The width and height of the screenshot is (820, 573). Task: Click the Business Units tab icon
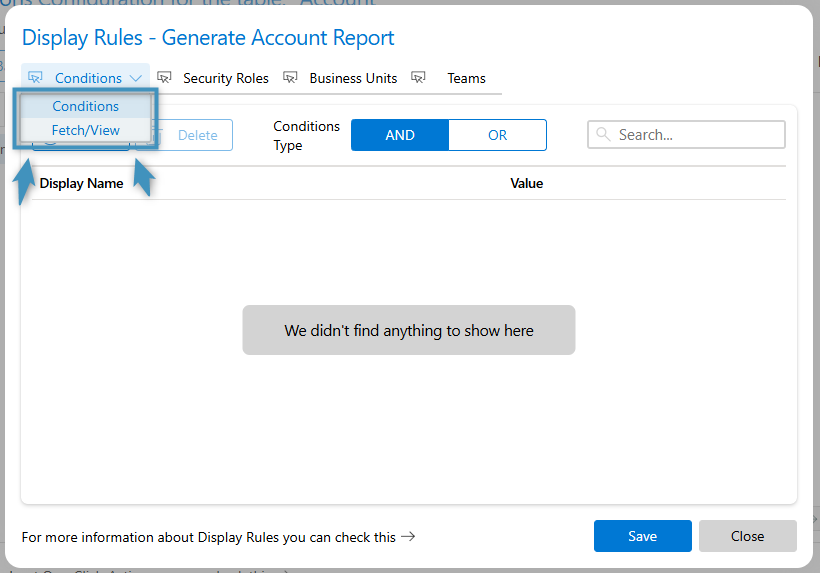290,78
